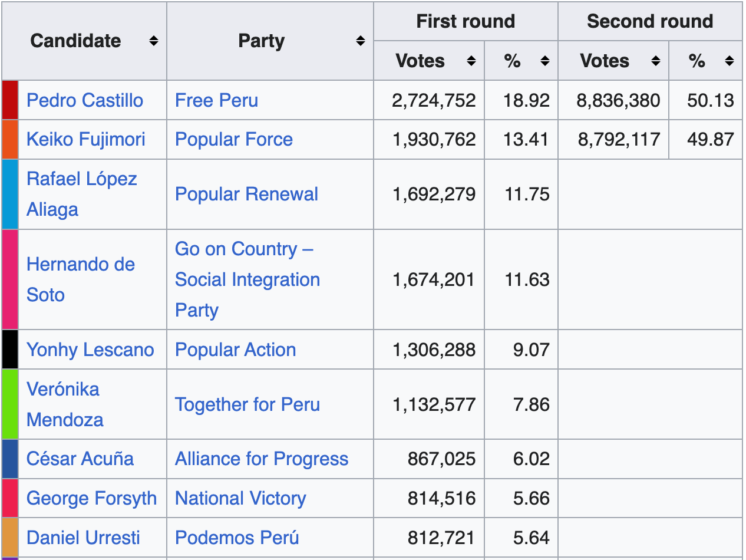Click the green swatch beside Verónika Mendoza
Image resolution: width=746 pixels, height=560 pixels.
(10, 404)
